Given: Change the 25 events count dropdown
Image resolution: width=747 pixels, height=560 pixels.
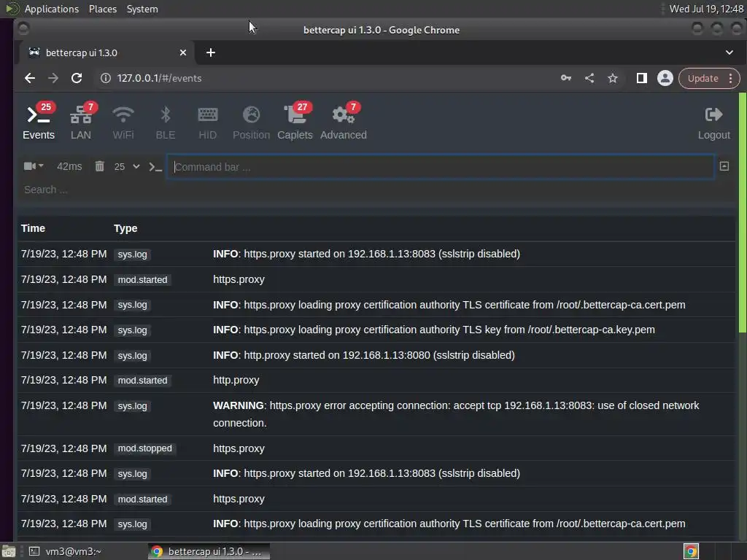Looking at the screenshot, I should click(127, 167).
